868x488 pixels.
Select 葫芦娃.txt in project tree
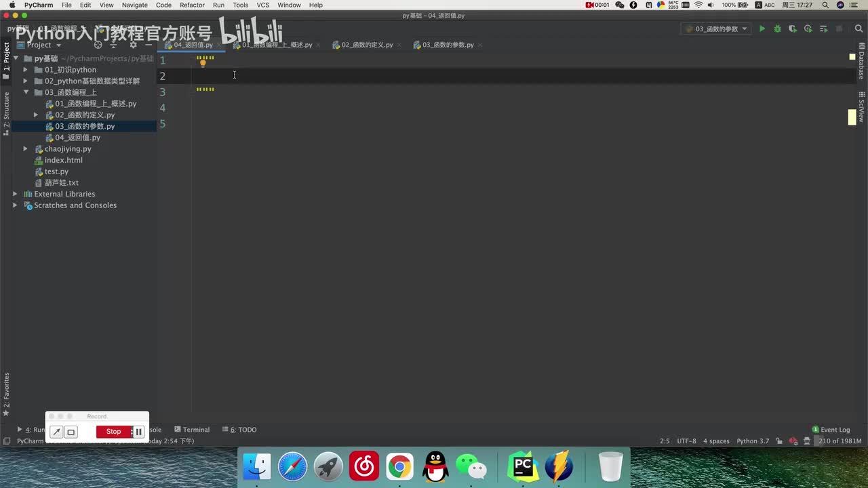click(61, 183)
